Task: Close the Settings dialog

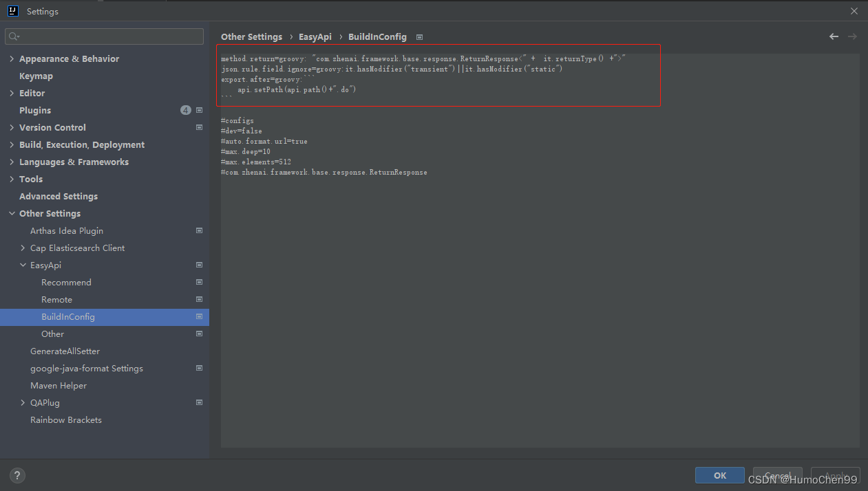Action: pos(854,11)
